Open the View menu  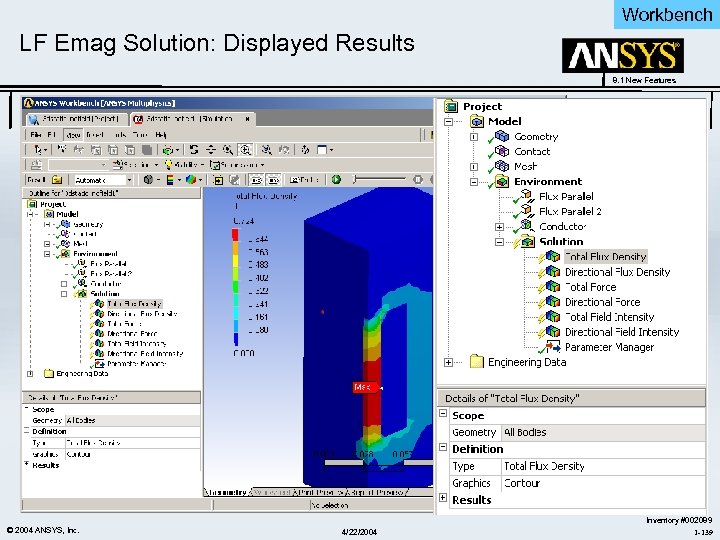pyautogui.click(x=73, y=135)
